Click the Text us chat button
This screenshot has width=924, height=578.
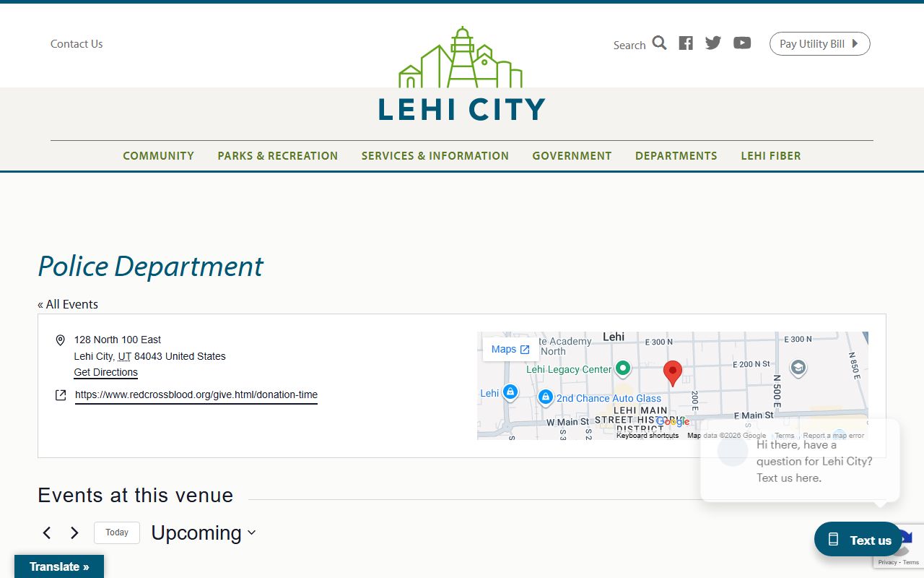pyautogui.click(x=858, y=540)
